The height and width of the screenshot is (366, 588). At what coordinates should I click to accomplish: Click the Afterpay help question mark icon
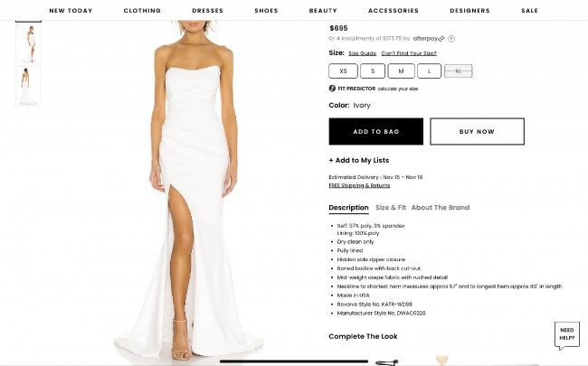(451, 39)
